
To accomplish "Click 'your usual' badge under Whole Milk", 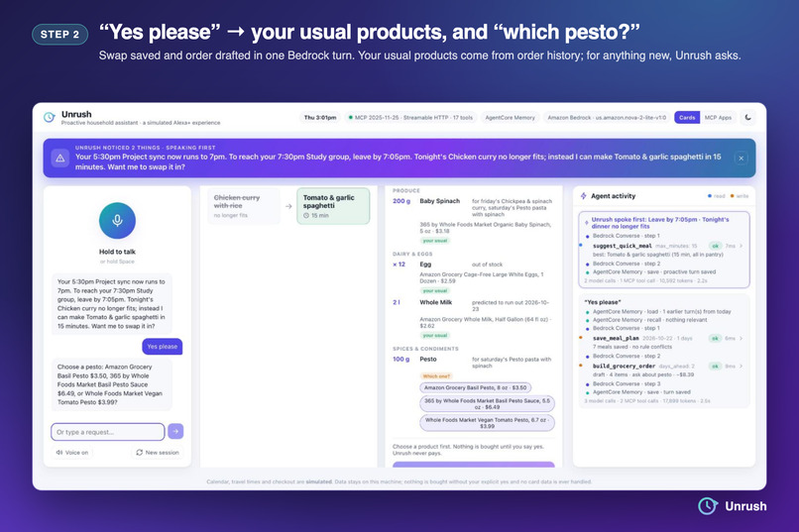I will pyautogui.click(x=434, y=336).
